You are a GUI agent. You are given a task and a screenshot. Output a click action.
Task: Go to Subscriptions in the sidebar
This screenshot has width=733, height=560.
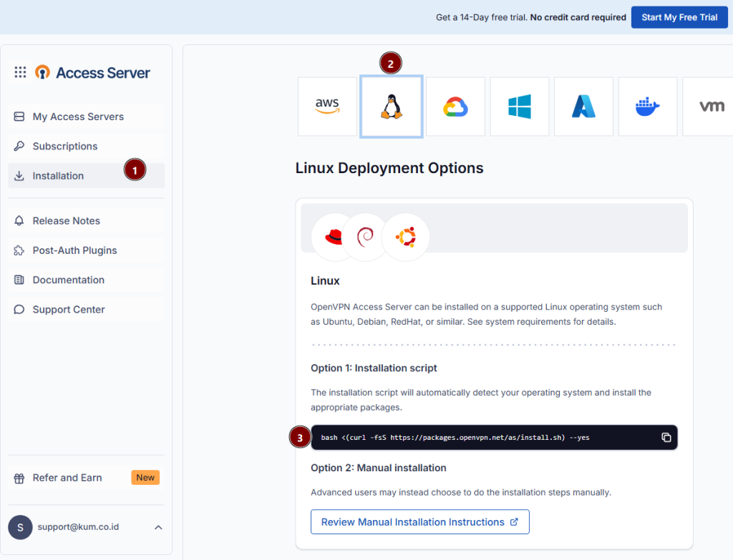pos(86,146)
